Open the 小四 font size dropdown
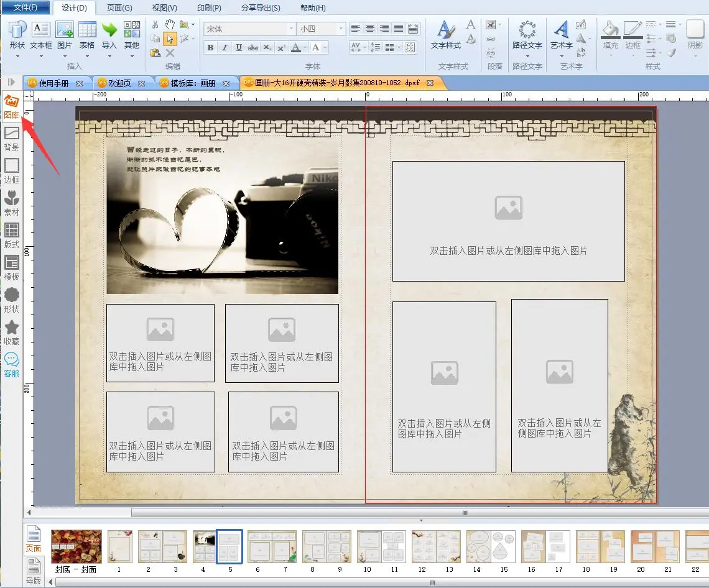Viewport: 709px width, 588px height. (x=341, y=29)
